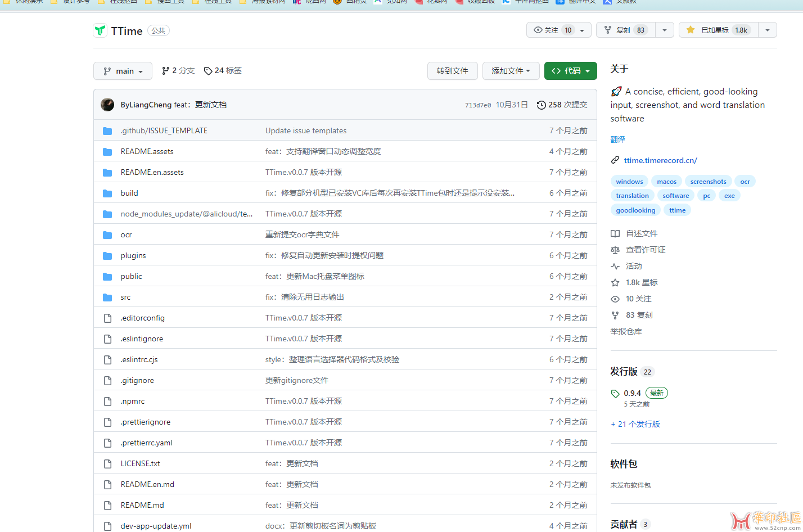Open release 0.9.4 最新
The width and height of the screenshot is (803, 532).
click(639, 393)
